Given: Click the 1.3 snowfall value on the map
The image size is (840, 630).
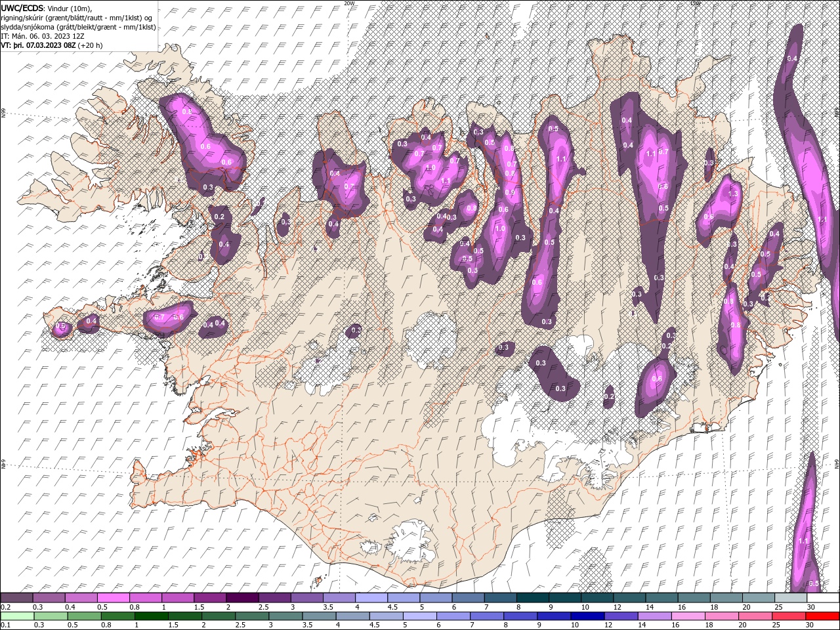Looking at the screenshot, I should [733, 194].
